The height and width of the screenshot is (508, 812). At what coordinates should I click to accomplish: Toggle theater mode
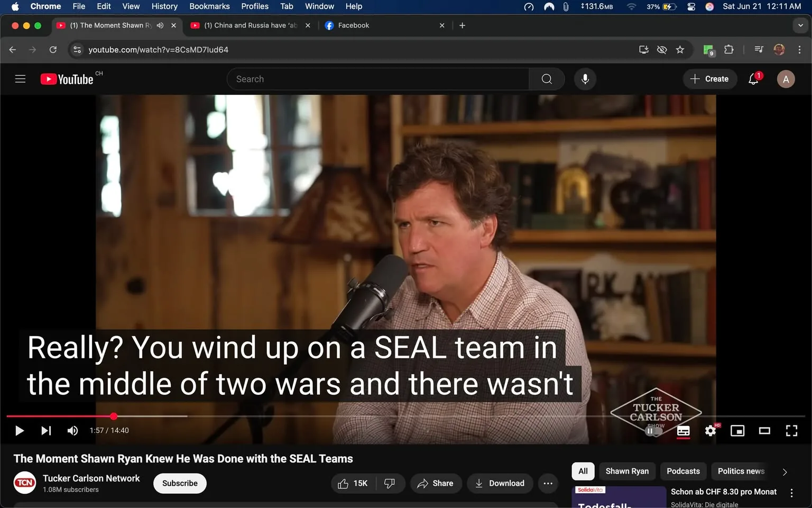(764, 431)
